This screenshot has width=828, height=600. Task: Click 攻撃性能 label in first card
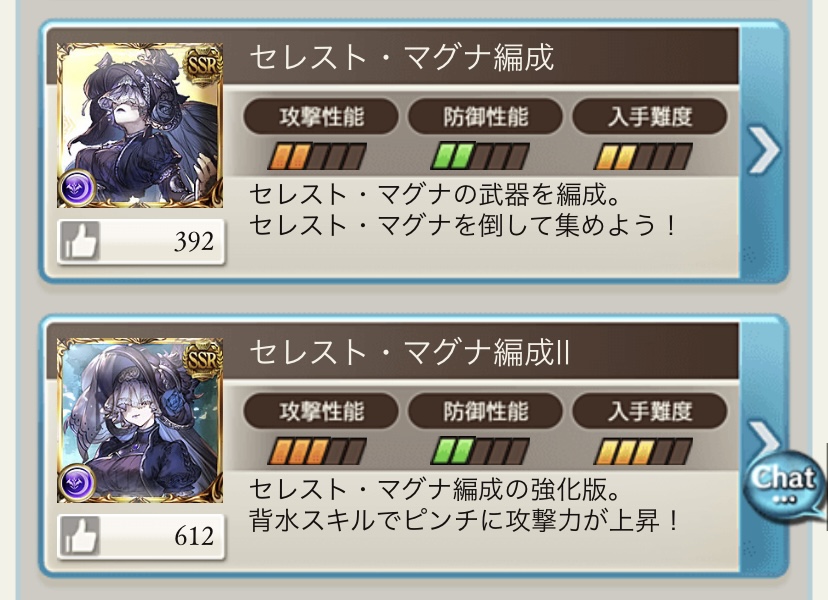coord(321,116)
